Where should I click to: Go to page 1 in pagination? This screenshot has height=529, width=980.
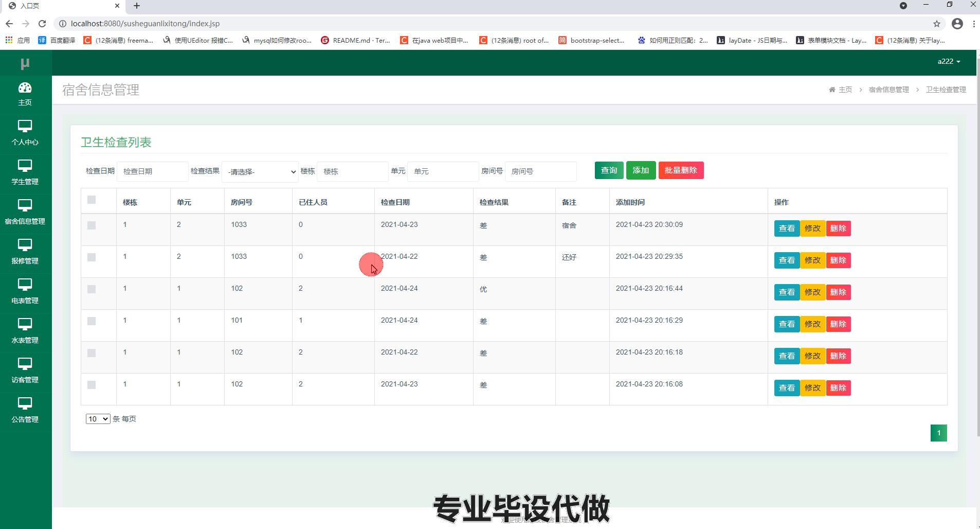pyautogui.click(x=938, y=433)
